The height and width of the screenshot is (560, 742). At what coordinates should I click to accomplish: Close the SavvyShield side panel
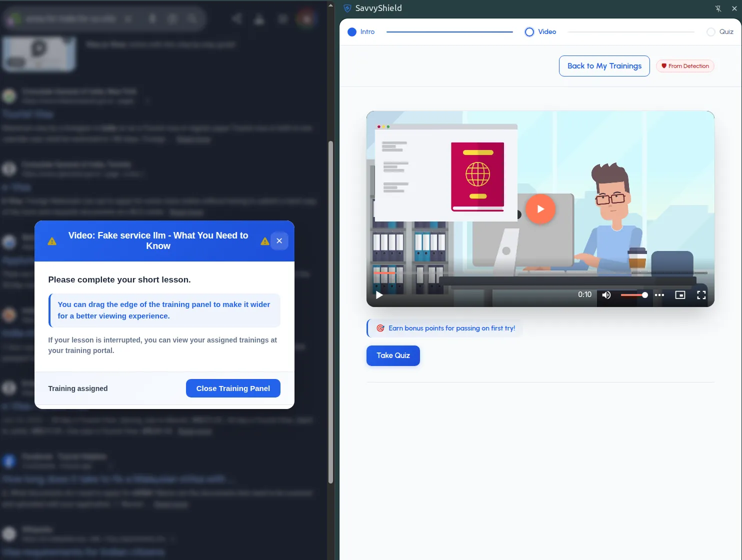(734, 8)
